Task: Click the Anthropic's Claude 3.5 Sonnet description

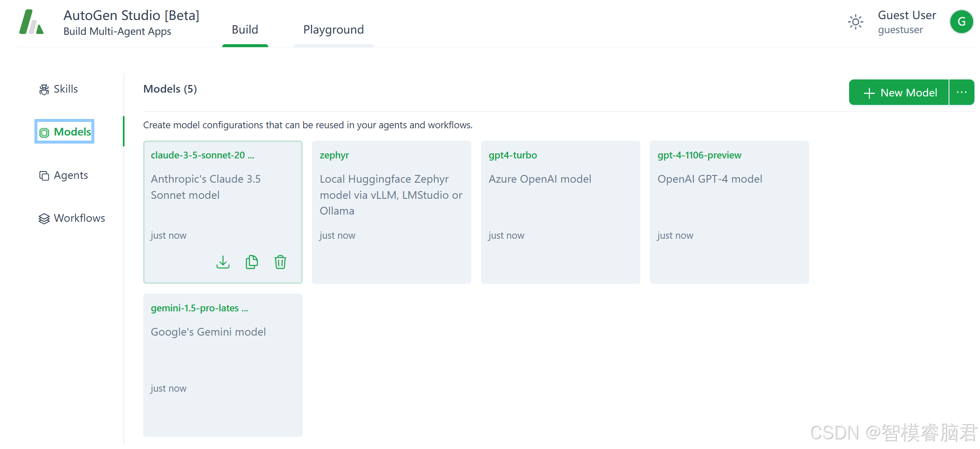Action: [x=206, y=187]
